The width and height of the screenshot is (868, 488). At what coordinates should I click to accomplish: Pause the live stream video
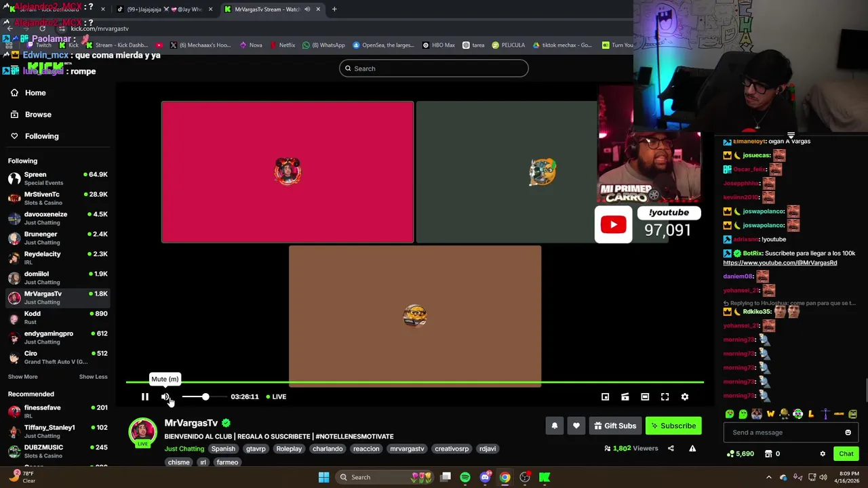(144, 396)
